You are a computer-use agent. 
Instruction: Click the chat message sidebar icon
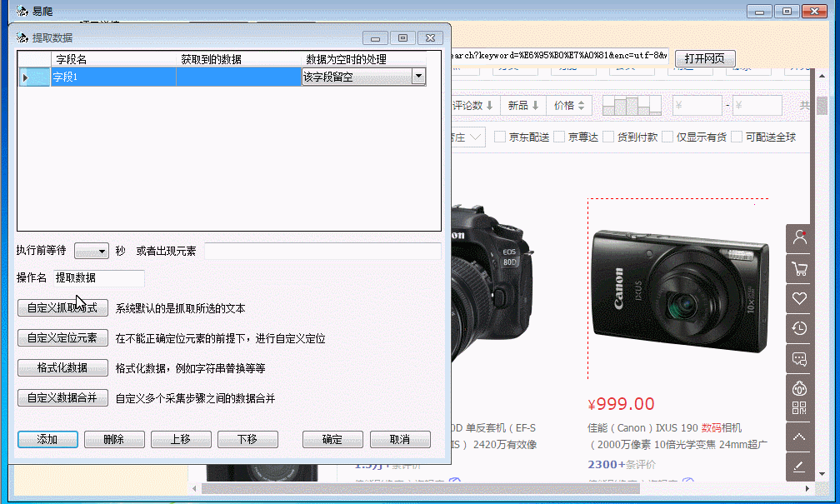799,358
